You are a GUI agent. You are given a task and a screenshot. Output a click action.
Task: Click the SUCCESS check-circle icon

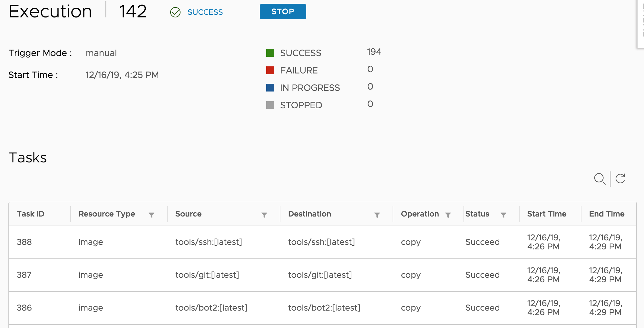(175, 12)
